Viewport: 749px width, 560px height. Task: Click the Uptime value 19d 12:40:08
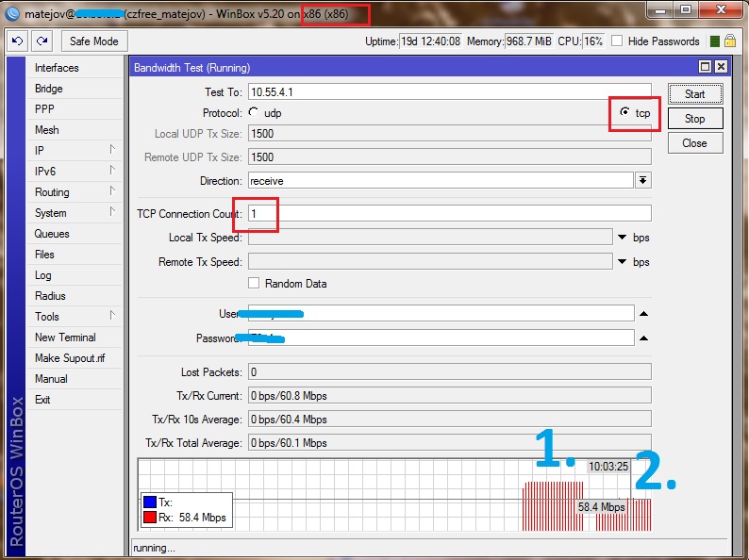[x=430, y=41]
